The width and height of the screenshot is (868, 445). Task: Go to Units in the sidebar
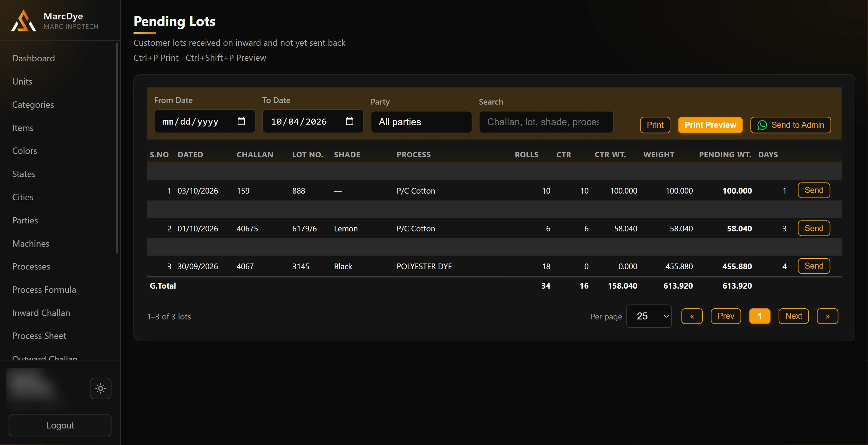(x=22, y=82)
